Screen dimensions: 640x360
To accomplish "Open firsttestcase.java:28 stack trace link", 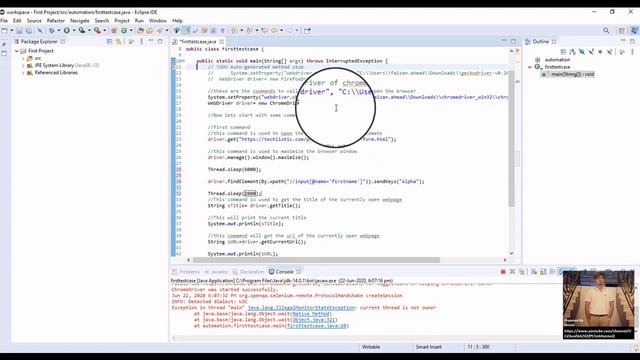I will point(317,326).
